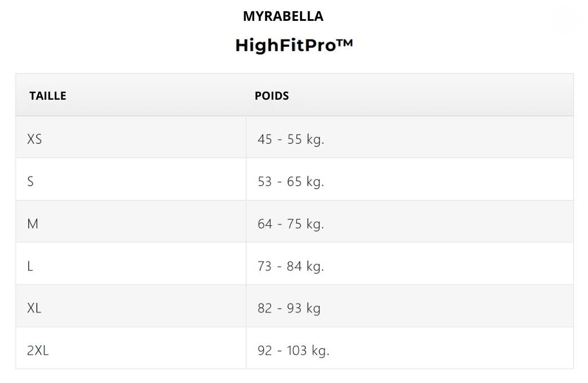Click the lower value 53 in S row
This screenshot has width=588, height=383.
(265, 181)
